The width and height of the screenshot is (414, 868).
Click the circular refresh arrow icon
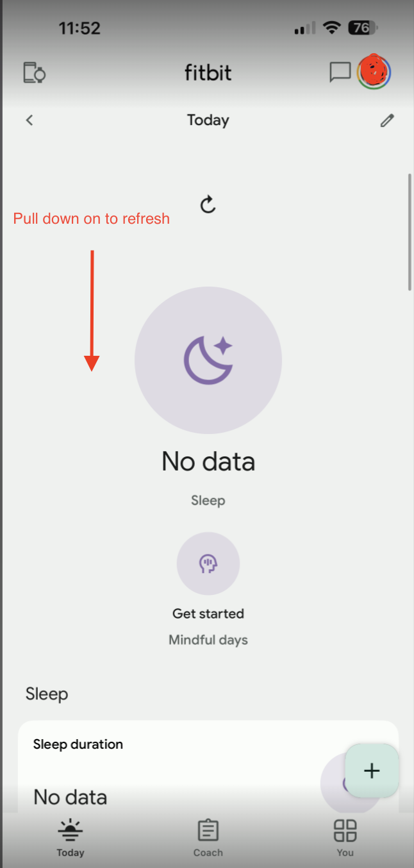[x=208, y=204]
